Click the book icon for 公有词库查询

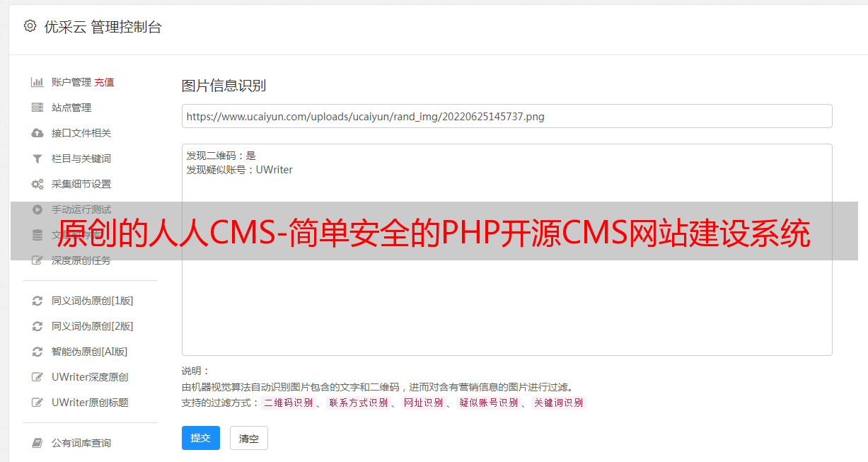37,443
